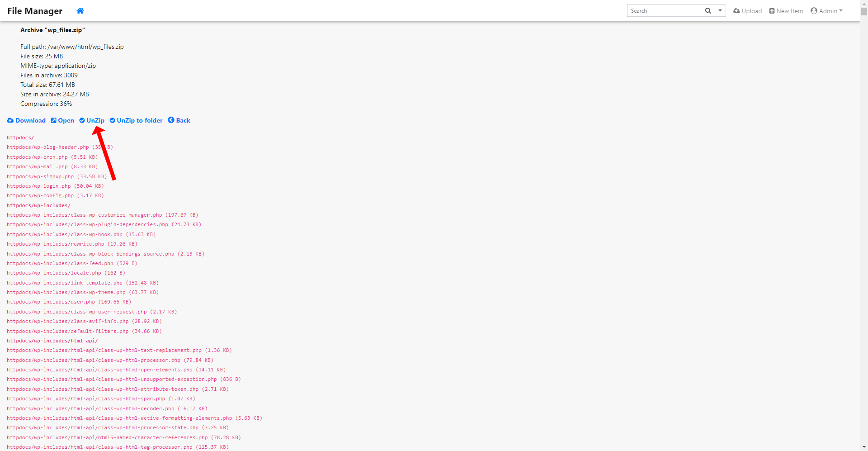Open the search options dropdown arrow
This screenshot has height=451, width=868.
click(x=720, y=11)
